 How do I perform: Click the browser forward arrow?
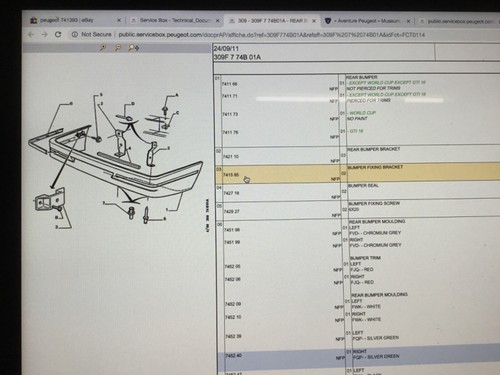click(x=44, y=34)
